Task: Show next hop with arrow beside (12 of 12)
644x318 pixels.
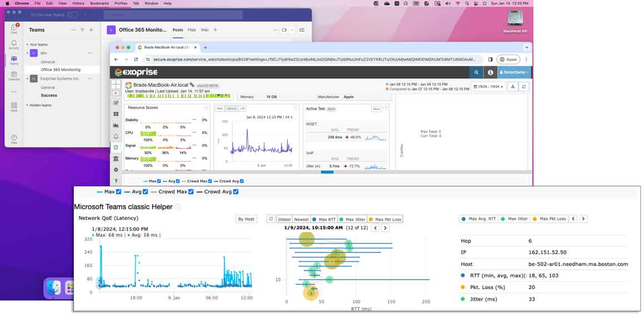Action: point(385,228)
